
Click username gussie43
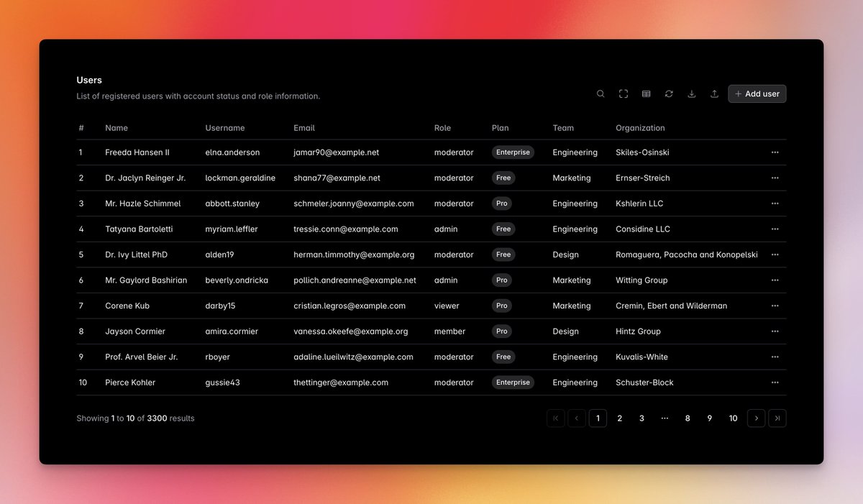pos(223,382)
